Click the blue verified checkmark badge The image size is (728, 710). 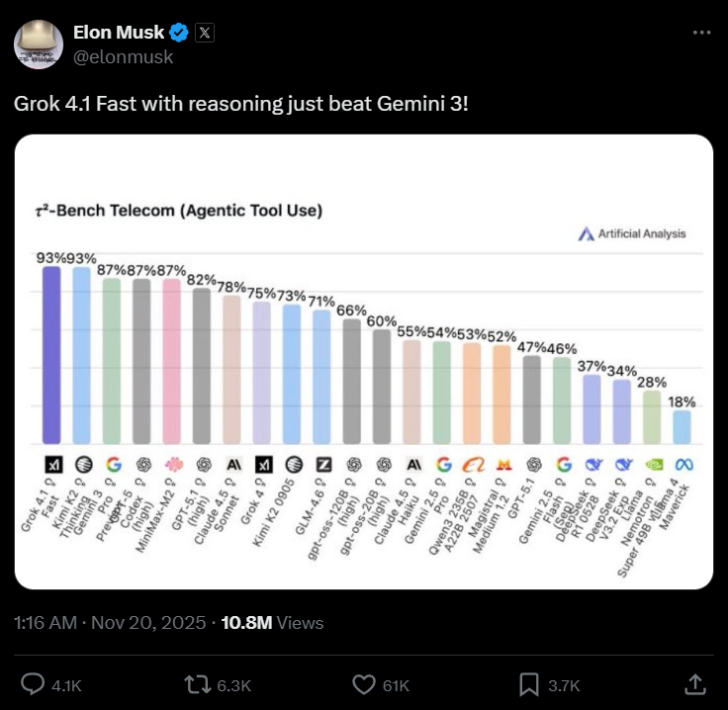coord(179,33)
